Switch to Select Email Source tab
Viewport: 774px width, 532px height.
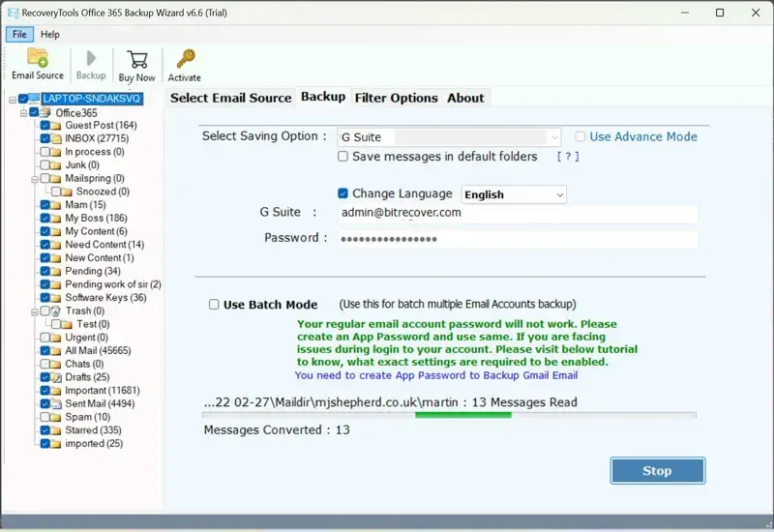pyautogui.click(x=230, y=98)
